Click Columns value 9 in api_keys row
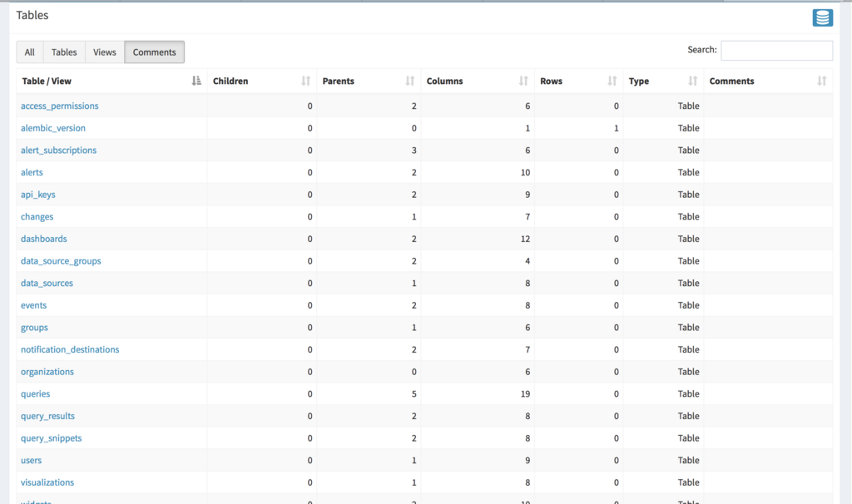852x504 pixels. (x=528, y=195)
